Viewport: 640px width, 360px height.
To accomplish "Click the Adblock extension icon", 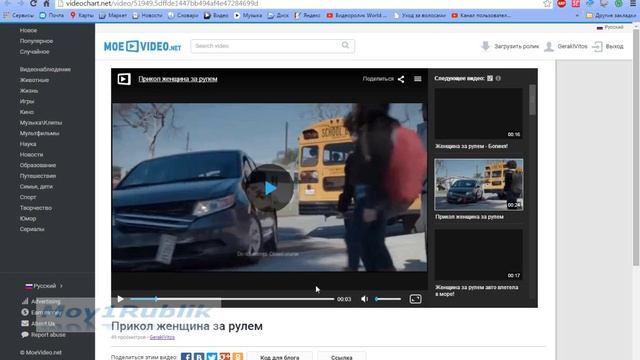I will click(x=562, y=3).
